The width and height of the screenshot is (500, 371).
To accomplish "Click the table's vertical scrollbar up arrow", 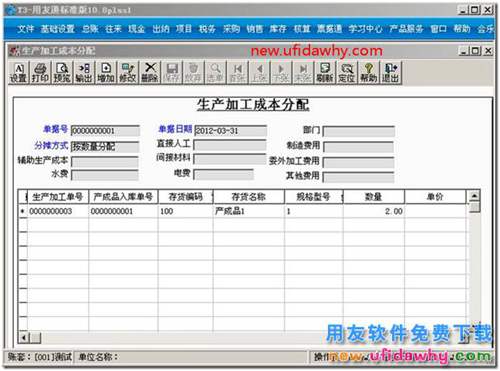I will point(474,196).
